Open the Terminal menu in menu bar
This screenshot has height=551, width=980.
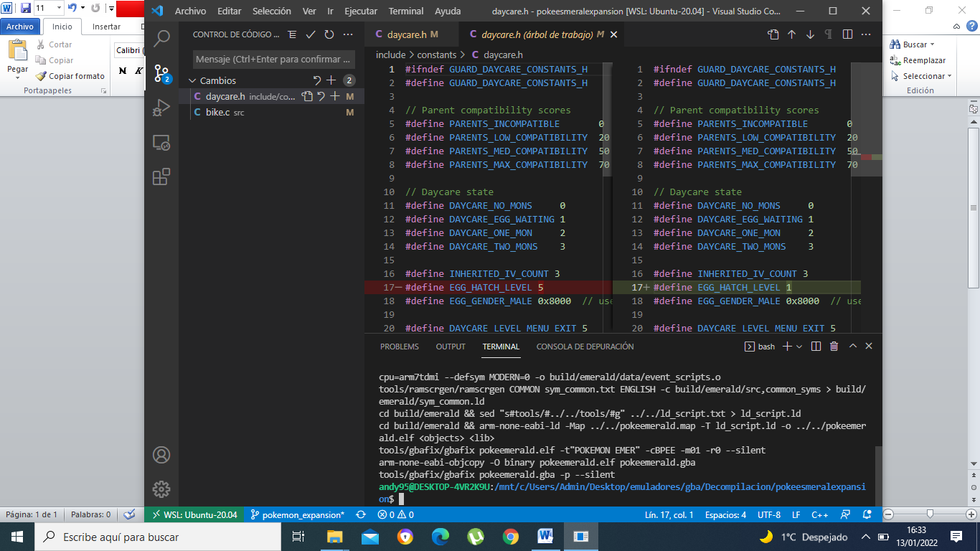[x=405, y=11]
